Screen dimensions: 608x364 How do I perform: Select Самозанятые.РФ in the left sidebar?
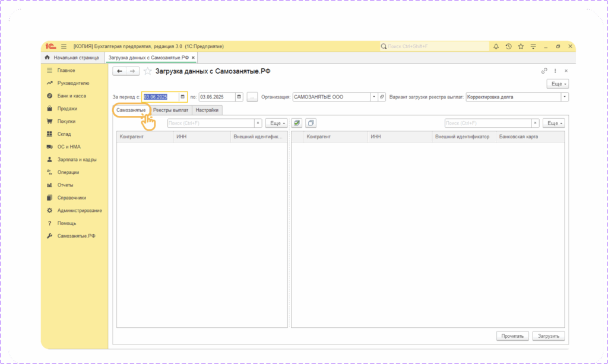pyautogui.click(x=76, y=236)
